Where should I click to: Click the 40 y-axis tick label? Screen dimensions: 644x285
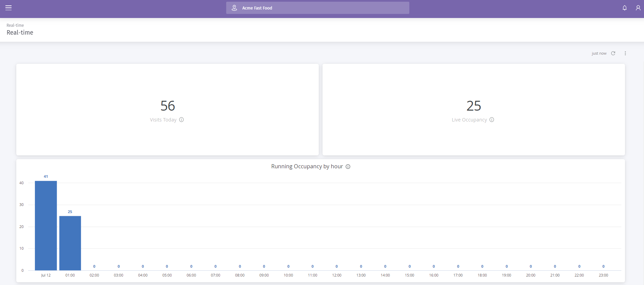21,183
